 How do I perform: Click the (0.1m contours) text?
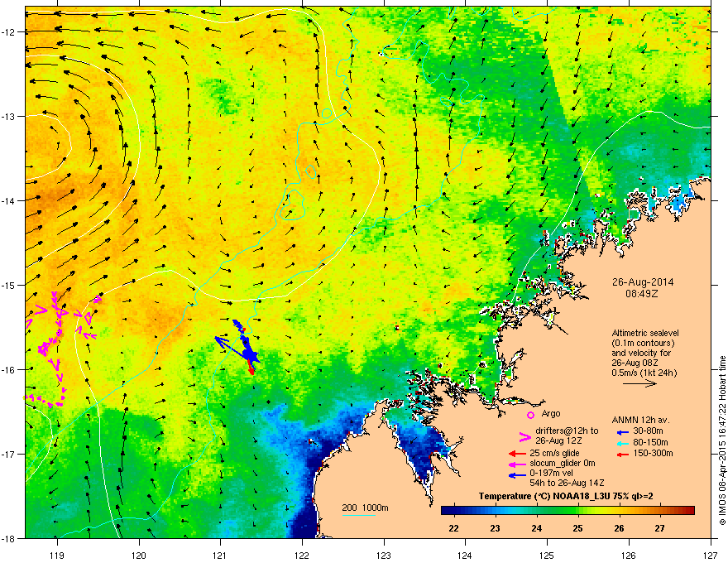pyautogui.click(x=643, y=344)
